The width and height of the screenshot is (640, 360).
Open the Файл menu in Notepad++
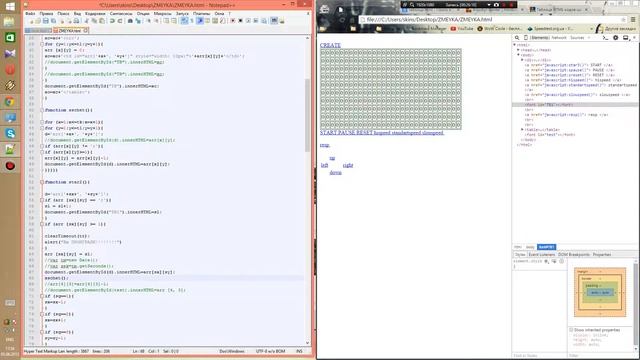30,13
